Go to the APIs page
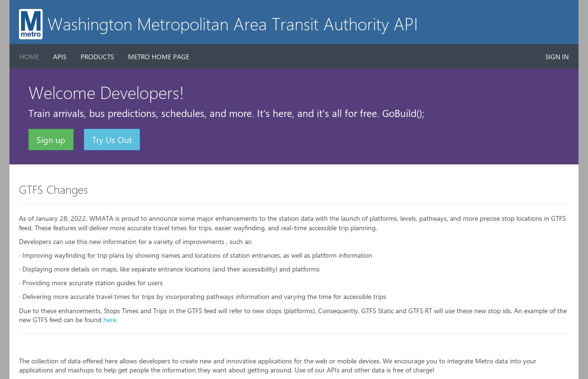Screen dimensions: 588x379 coord(60,57)
